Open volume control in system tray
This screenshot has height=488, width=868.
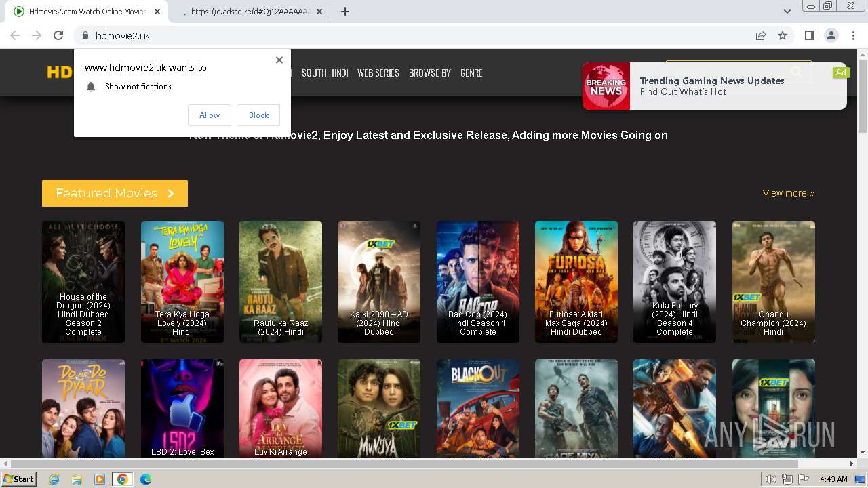[771, 479]
